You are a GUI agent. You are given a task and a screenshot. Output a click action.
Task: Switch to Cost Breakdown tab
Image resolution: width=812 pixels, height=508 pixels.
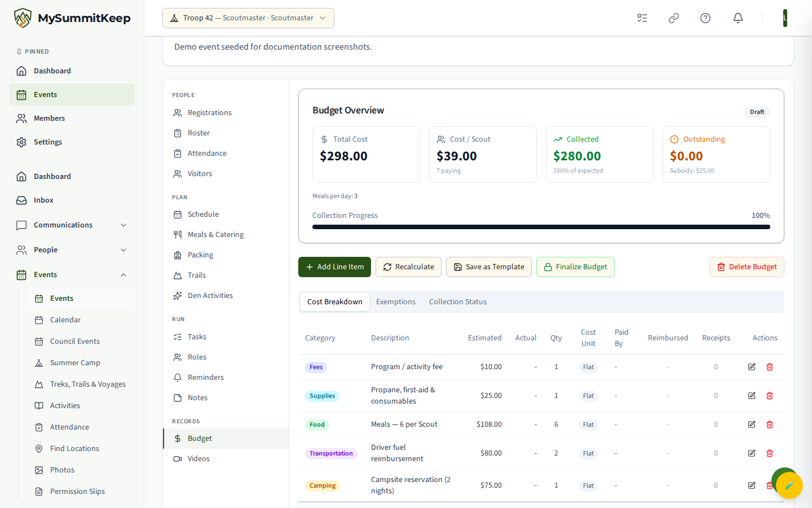point(335,302)
